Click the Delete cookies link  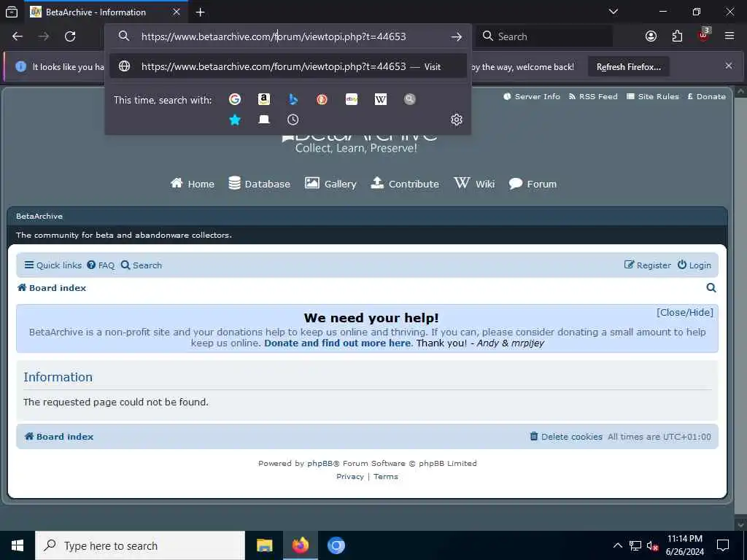tap(566, 437)
